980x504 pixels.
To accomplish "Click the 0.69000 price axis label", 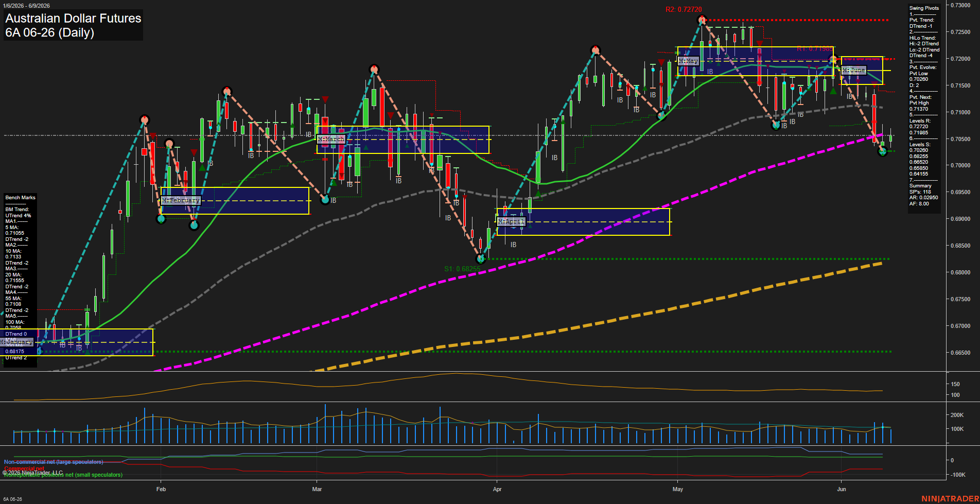I will coord(960,219).
